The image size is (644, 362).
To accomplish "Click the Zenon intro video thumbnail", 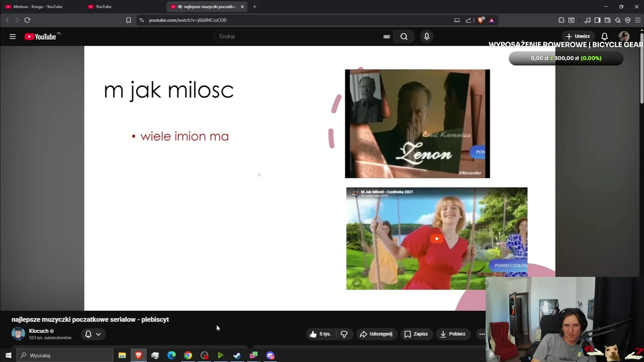I will [x=417, y=124].
